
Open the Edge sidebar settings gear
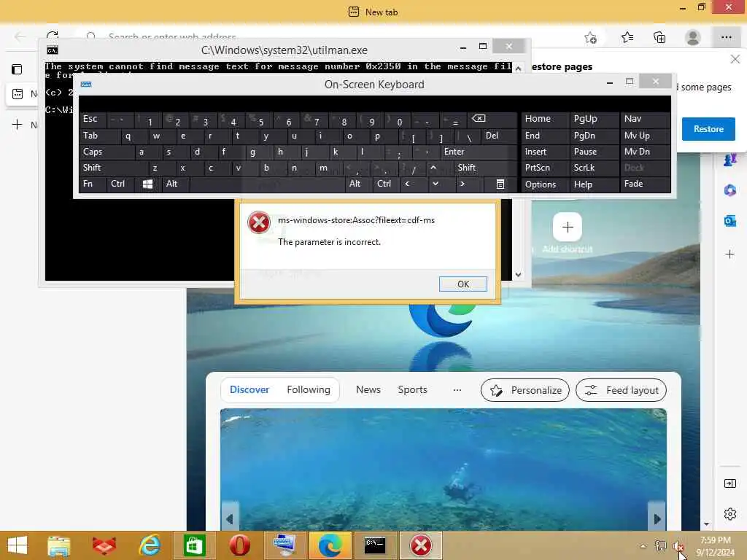point(729,514)
